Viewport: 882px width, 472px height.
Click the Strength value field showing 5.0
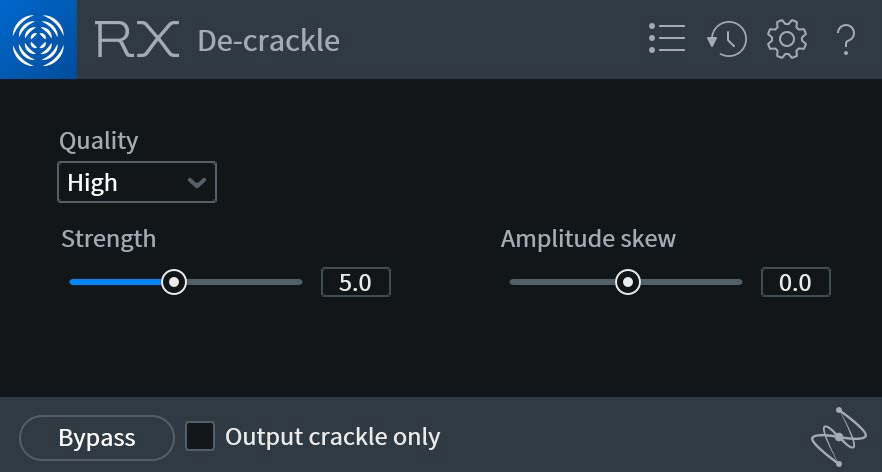click(355, 283)
